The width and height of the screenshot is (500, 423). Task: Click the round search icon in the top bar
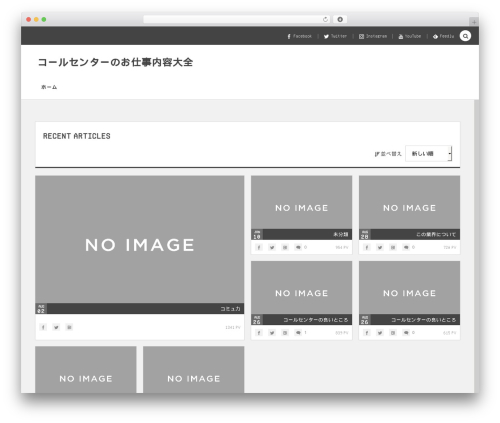click(465, 36)
